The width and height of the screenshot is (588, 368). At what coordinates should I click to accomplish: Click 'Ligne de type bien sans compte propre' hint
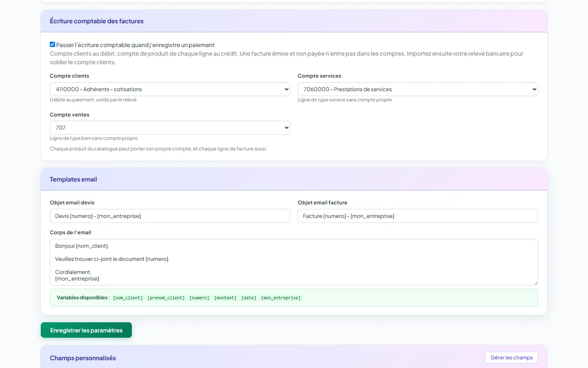[94, 138]
